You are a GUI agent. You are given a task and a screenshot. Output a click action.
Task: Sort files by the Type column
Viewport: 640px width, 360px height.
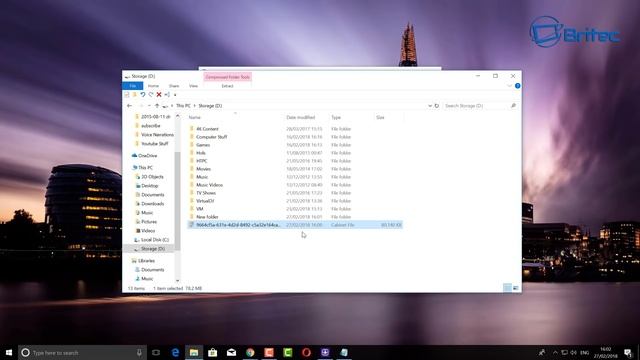coord(336,117)
